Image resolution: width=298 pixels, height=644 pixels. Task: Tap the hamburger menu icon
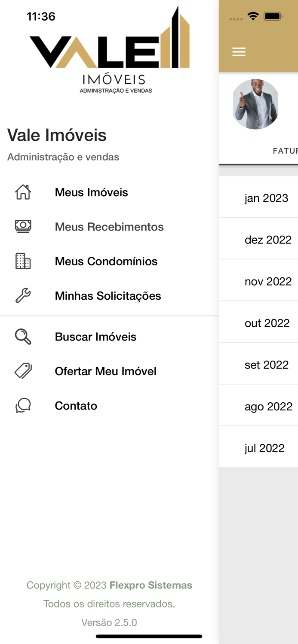pyautogui.click(x=239, y=51)
